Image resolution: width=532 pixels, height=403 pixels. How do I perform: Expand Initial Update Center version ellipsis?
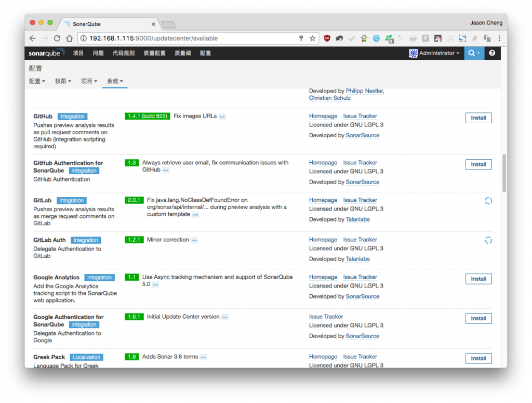pos(225,317)
